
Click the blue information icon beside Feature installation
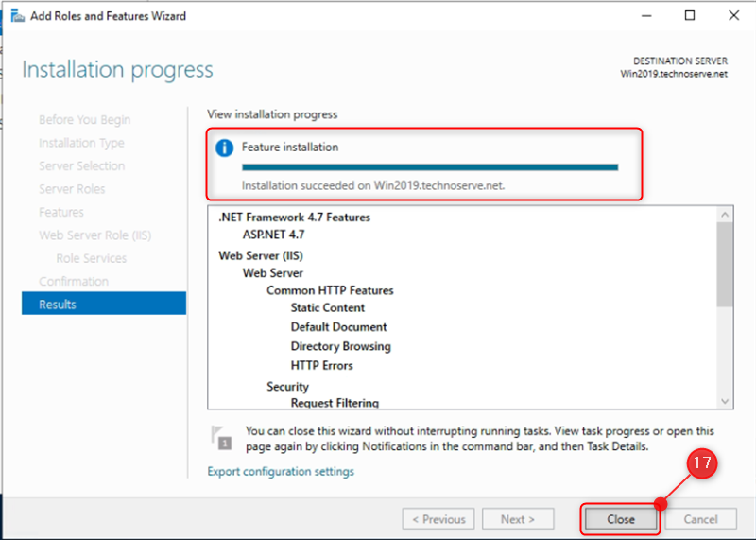pyautogui.click(x=224, y=148)
